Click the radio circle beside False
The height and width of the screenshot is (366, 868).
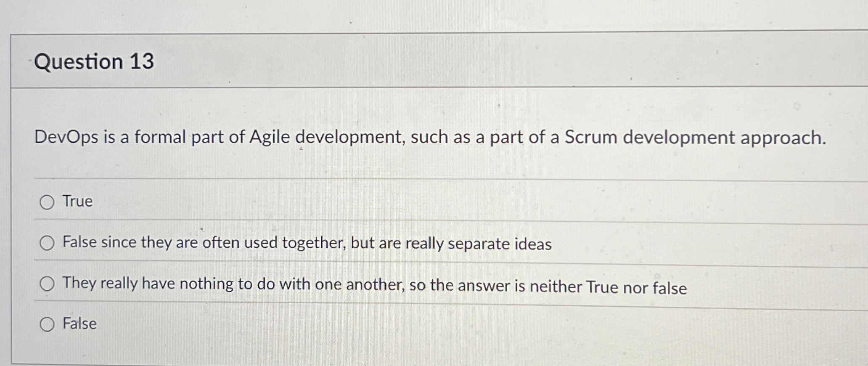click(48, 324)
